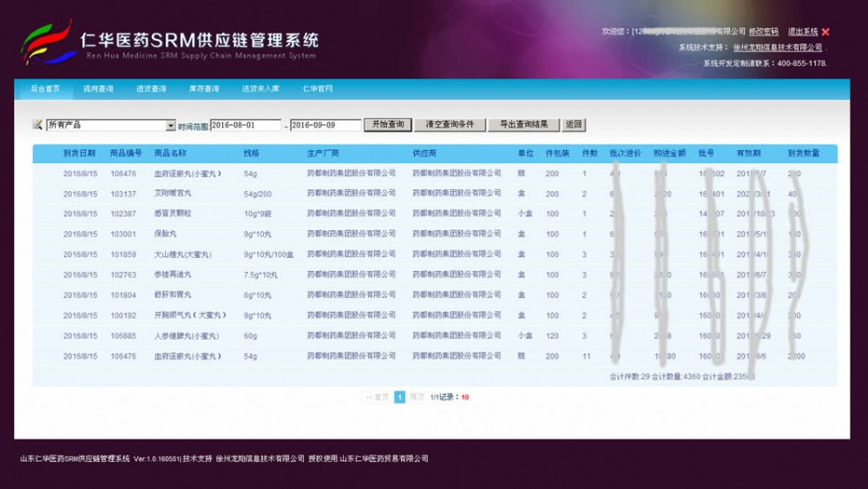The width and height of the screenshot is (868, 489).
Task: Open the 徐州龙翔信息技术有限公司 support link
Action: pyautogui.click(x=777, y=48)
